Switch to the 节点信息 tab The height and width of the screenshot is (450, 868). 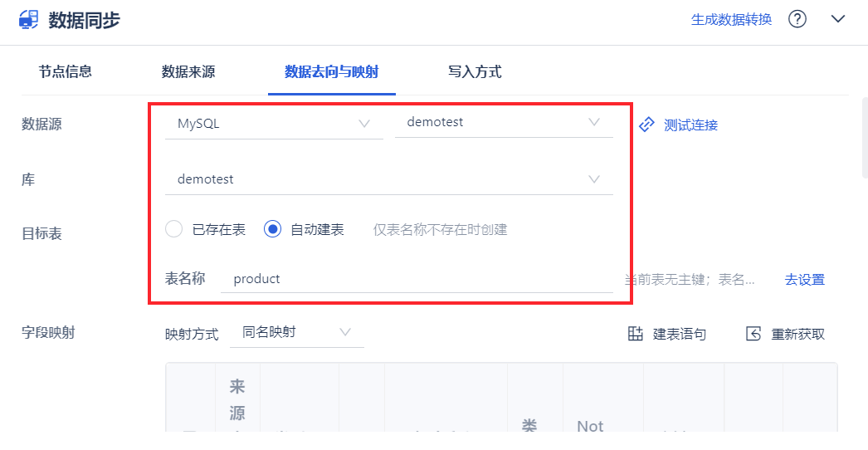[x=65, y=71]
